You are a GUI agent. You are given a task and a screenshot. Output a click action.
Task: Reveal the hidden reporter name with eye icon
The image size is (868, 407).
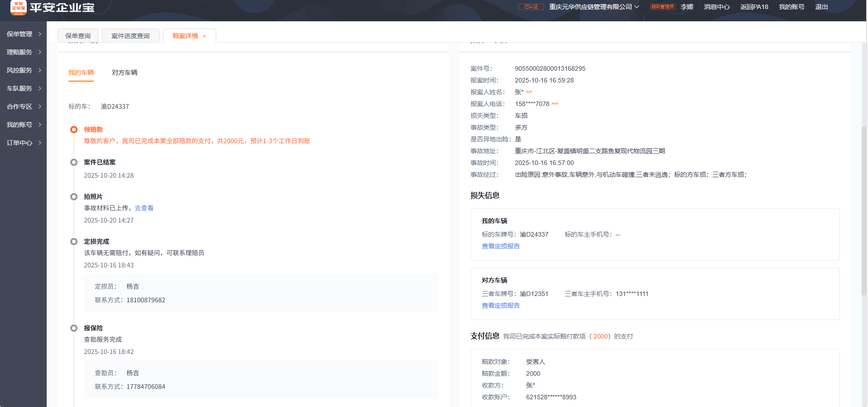(529, 92)
